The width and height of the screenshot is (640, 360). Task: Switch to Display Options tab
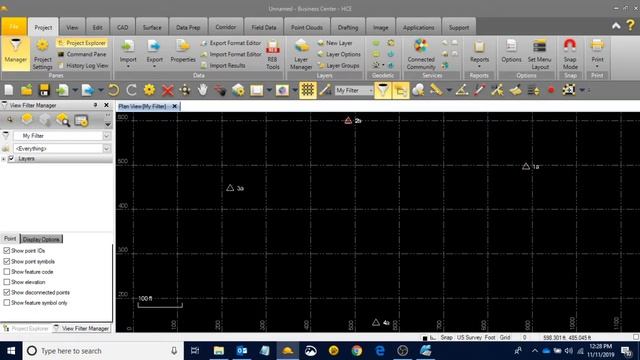(41, 239)
